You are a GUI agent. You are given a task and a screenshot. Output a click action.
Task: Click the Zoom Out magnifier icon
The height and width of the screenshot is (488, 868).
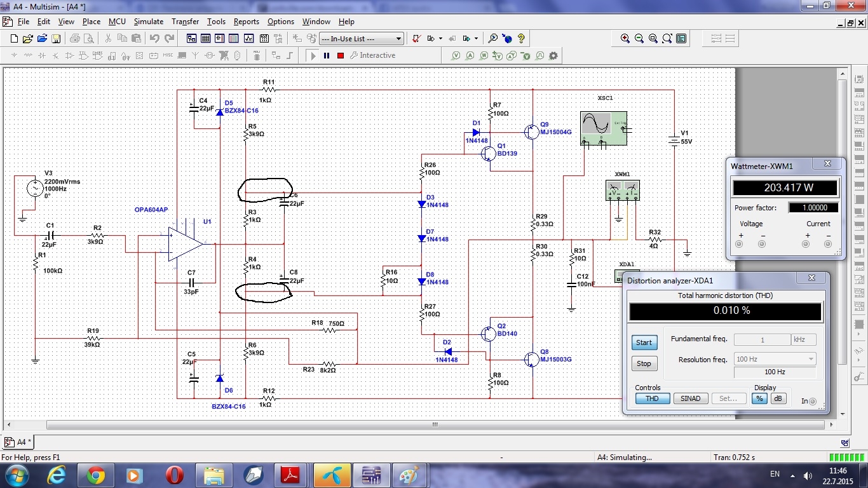point(639,39)
